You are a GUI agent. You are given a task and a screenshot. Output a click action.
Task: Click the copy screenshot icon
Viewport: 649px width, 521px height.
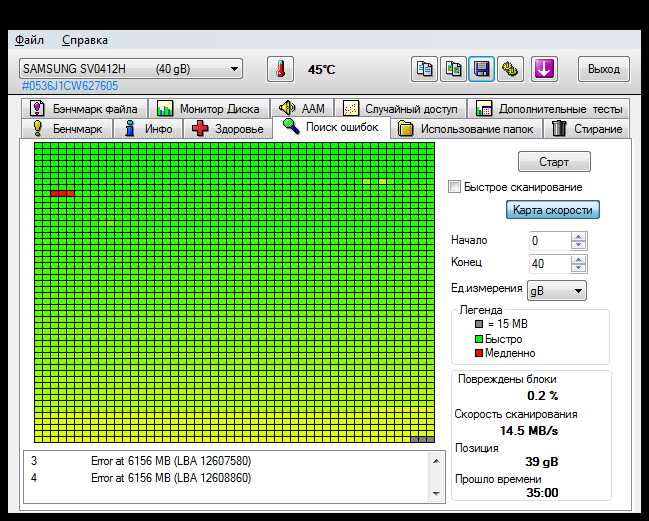coord(453,69)
